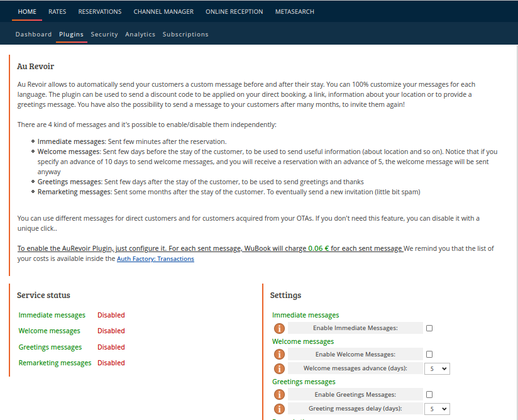This screenshot has height=420, width=518.
Task: Click info icon beside Enable Welcome Messages
Action: point(279,354)
